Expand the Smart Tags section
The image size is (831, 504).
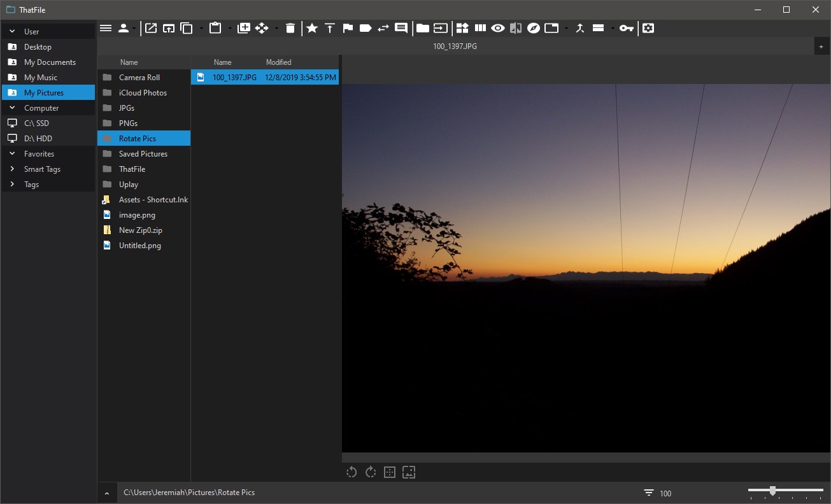(x=12, y=169)
